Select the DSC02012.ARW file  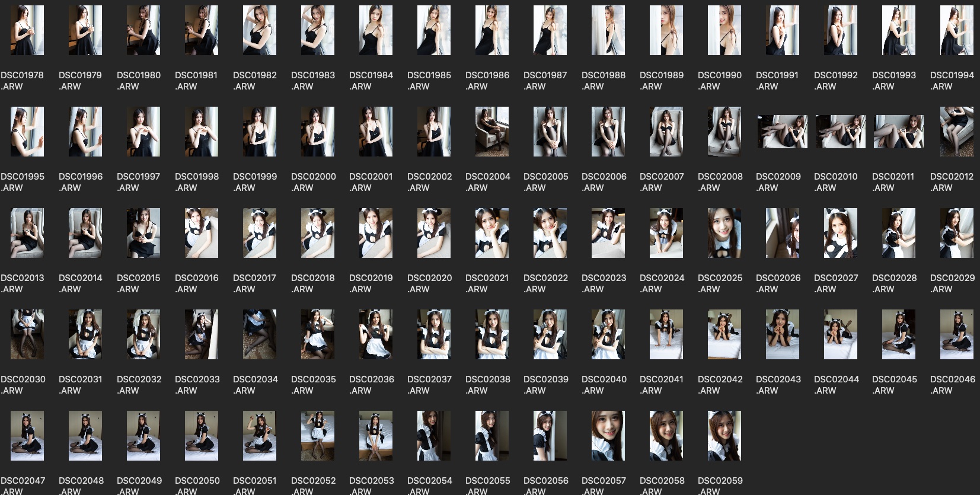tap(957, 132)
